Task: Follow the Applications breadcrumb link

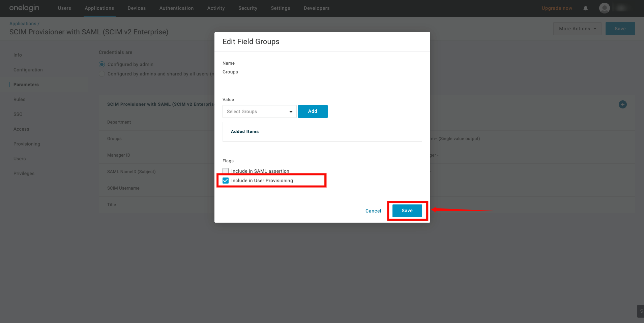Action: (x=23, y=24)
